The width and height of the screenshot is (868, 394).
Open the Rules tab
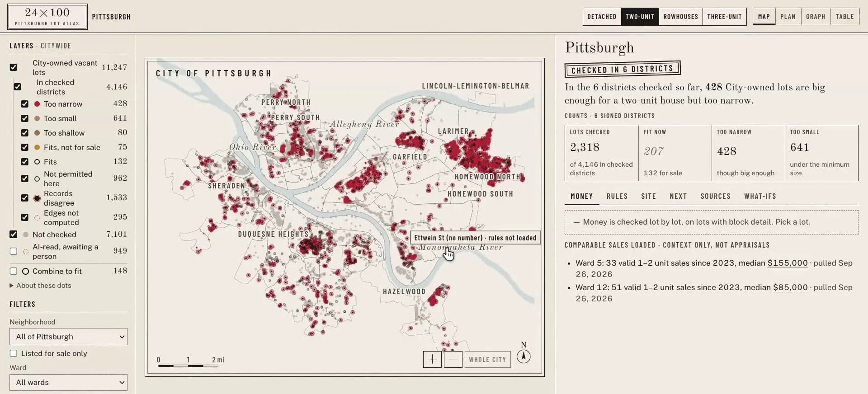617,196
